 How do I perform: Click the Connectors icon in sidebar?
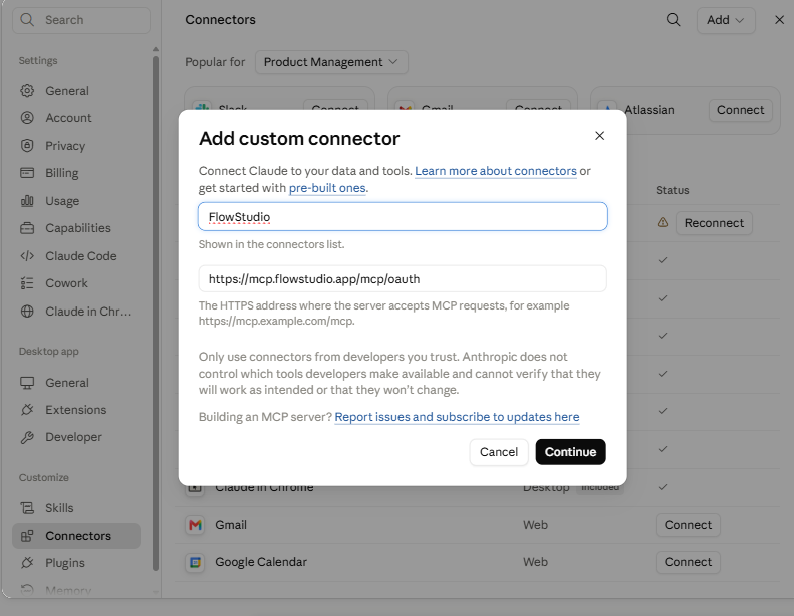click(x=27, y=536)
